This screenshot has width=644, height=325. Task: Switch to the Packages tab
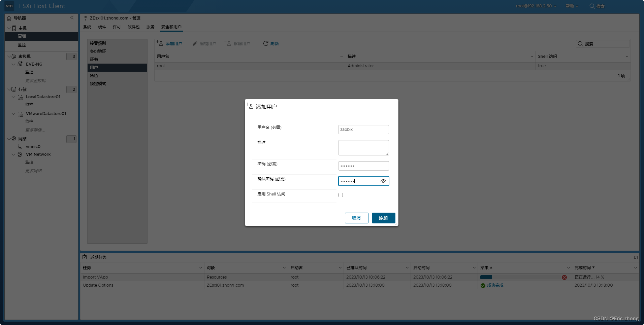(x=134, y=27)
